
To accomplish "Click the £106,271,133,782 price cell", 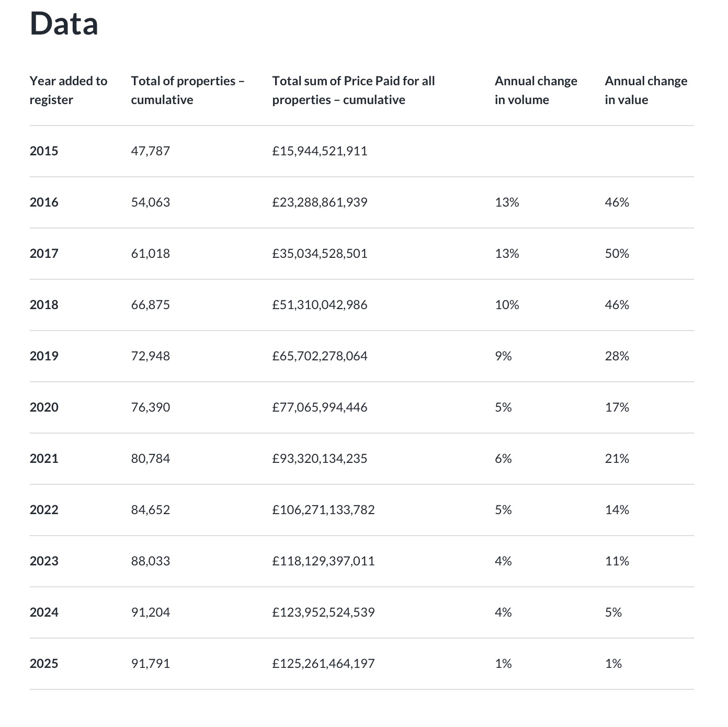I will (323, 510).
